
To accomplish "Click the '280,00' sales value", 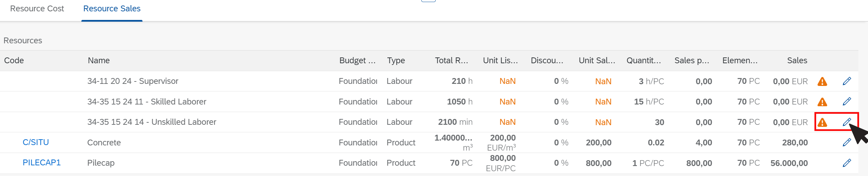I will [795, 143].
